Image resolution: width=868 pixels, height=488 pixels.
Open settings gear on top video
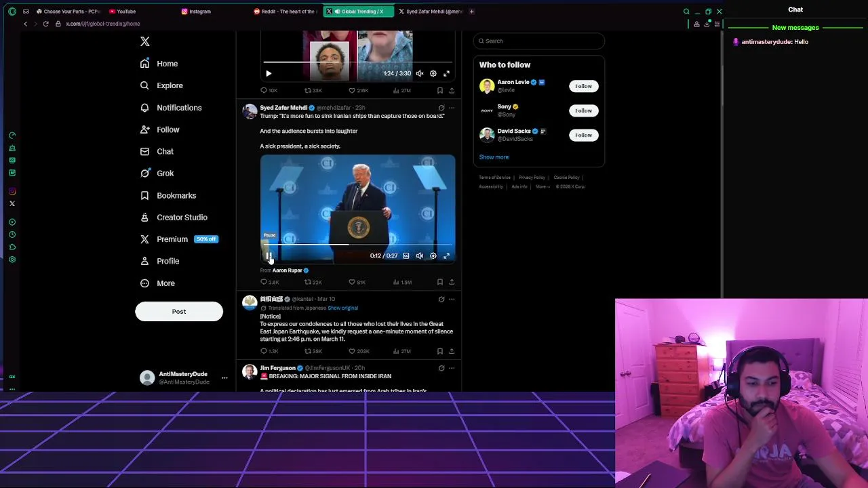pyautogui.click(x=433, y=73)
